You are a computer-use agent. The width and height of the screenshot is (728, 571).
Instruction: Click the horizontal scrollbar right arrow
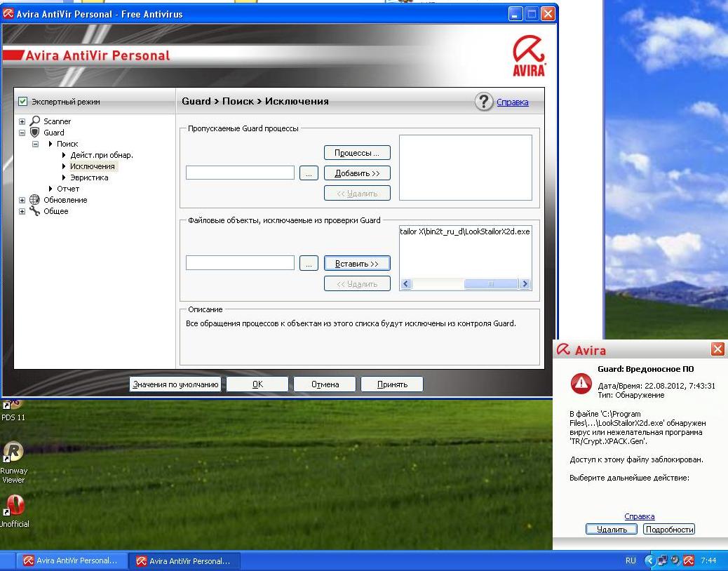click(x=525, y=283)
